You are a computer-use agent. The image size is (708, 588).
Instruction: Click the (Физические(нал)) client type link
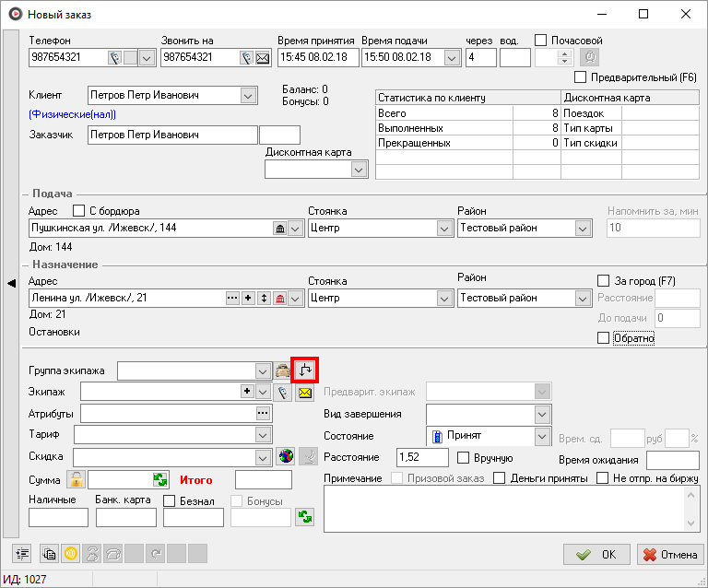(72, 114)
